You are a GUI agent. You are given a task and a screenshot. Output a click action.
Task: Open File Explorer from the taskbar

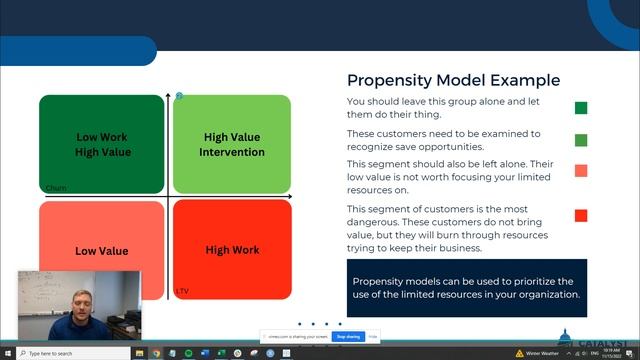tap(140, 353)
